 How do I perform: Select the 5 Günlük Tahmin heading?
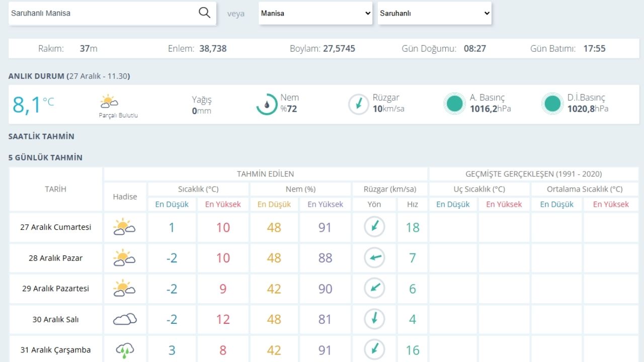pyautogui.click(x=45, y=157)
